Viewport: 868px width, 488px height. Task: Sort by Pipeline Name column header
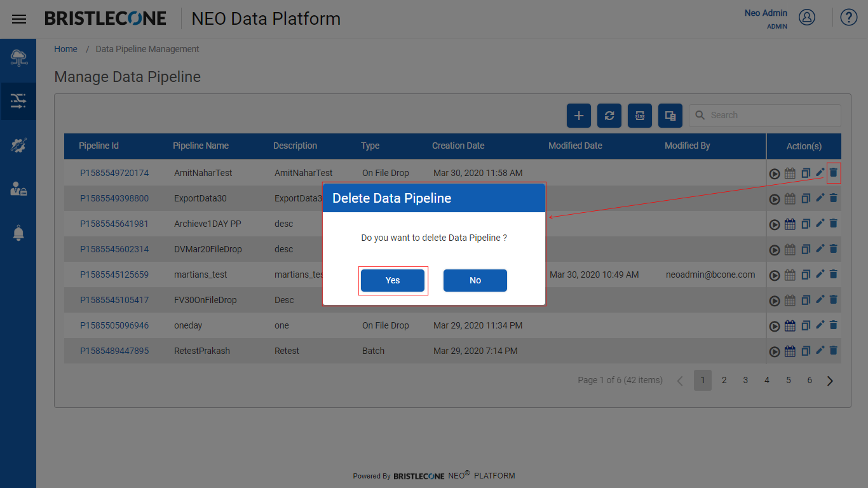[201, 146]
